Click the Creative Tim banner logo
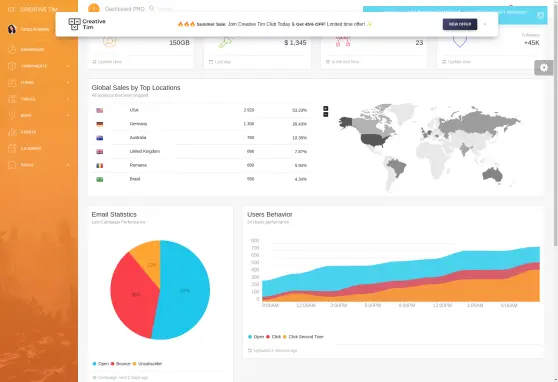558x382 pixels. tap(87, 24)
